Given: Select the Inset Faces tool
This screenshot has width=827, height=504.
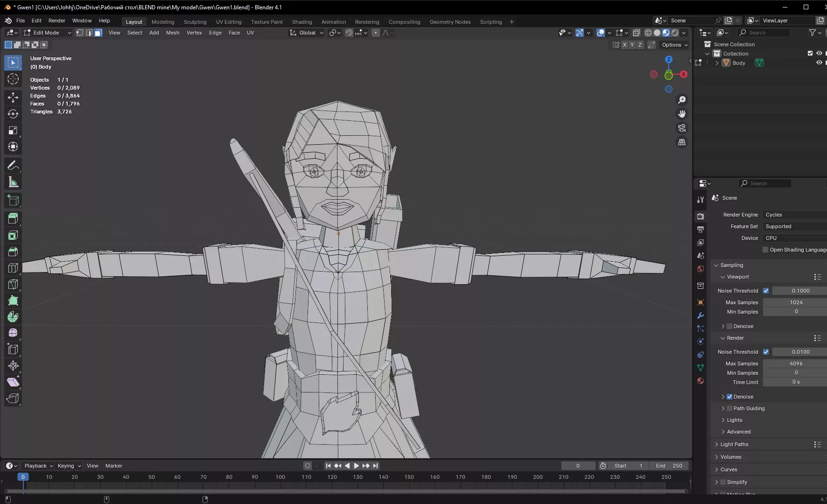Looking at the screenshot, I should [13, 235].
